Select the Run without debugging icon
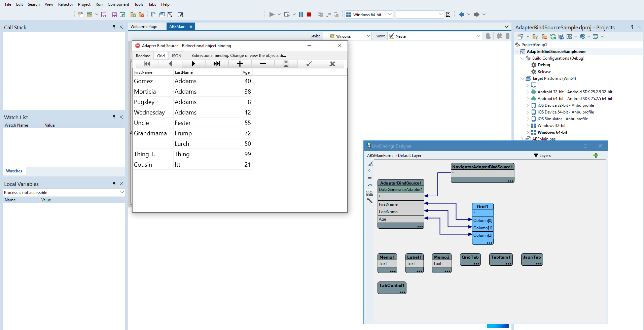Screen dimensions: 644x330 point(287,14)
